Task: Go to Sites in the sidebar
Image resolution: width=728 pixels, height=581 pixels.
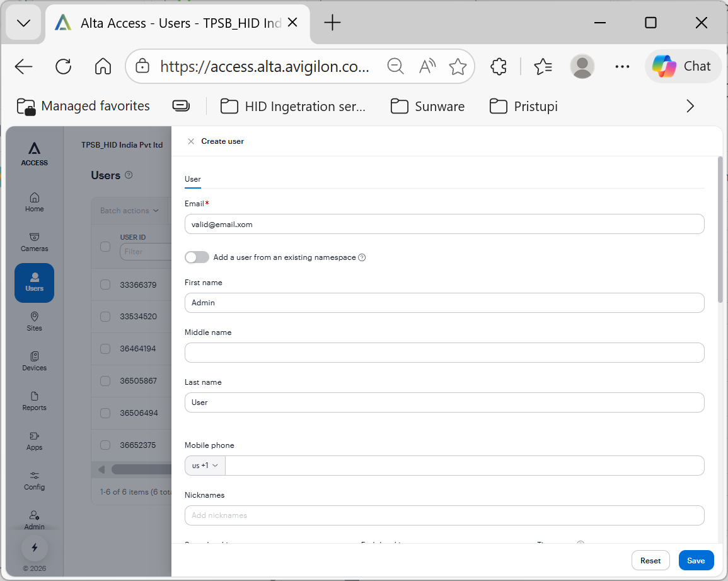Action: coord(35,322)
